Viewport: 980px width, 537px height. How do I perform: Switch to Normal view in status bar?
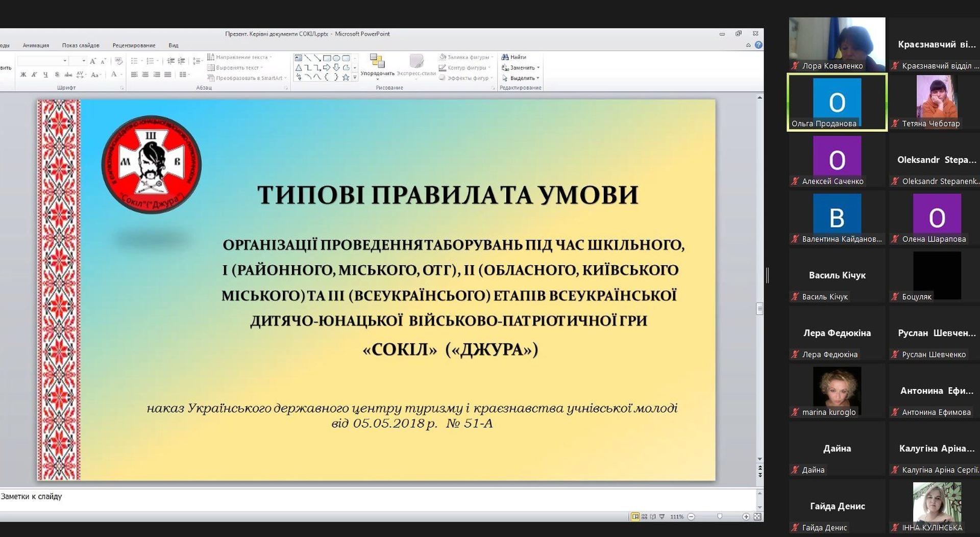(x=635, y=517)
